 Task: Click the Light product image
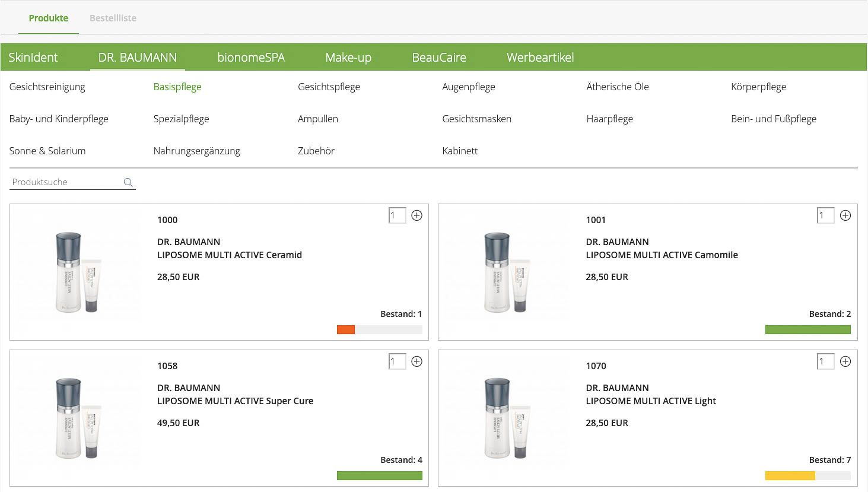coord(507,418)
